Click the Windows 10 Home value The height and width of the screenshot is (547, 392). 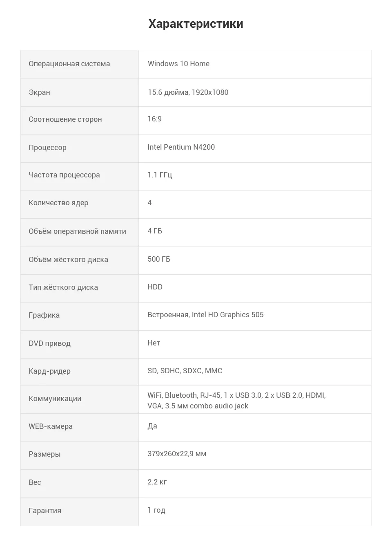(178, 64)
